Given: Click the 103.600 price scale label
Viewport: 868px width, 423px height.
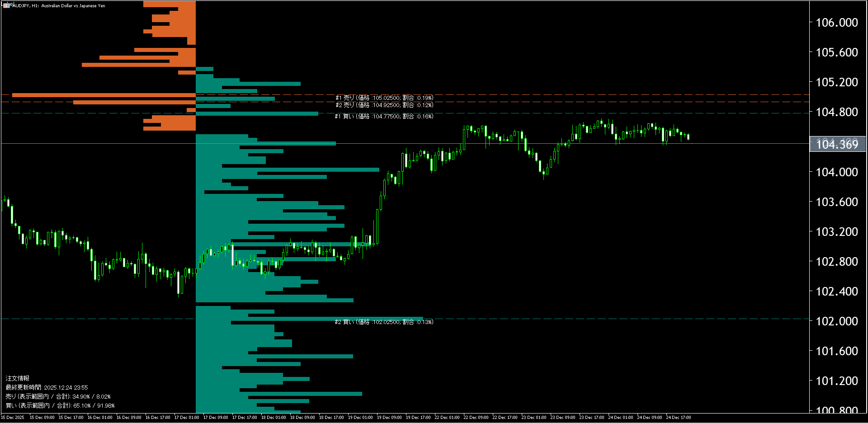Looking at the screenshot, I should 837,202.
